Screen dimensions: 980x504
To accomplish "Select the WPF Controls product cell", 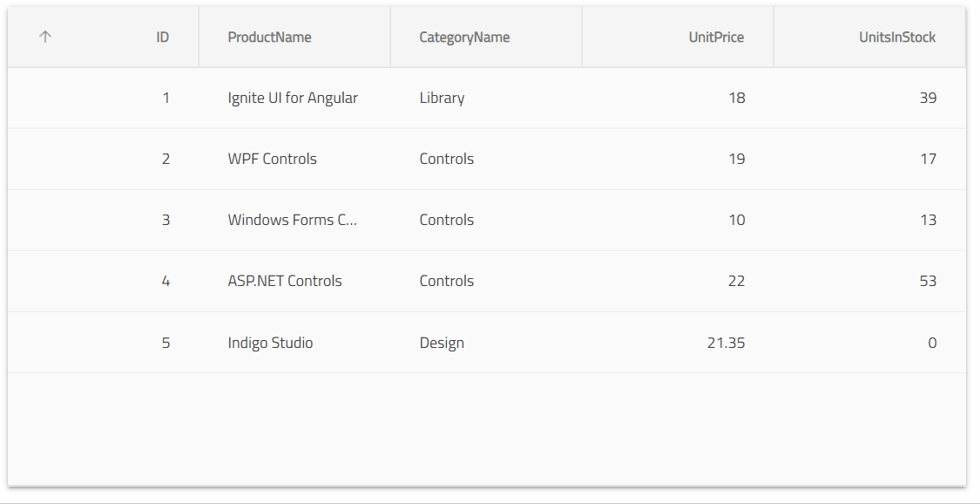I will [x=272, y=159].
